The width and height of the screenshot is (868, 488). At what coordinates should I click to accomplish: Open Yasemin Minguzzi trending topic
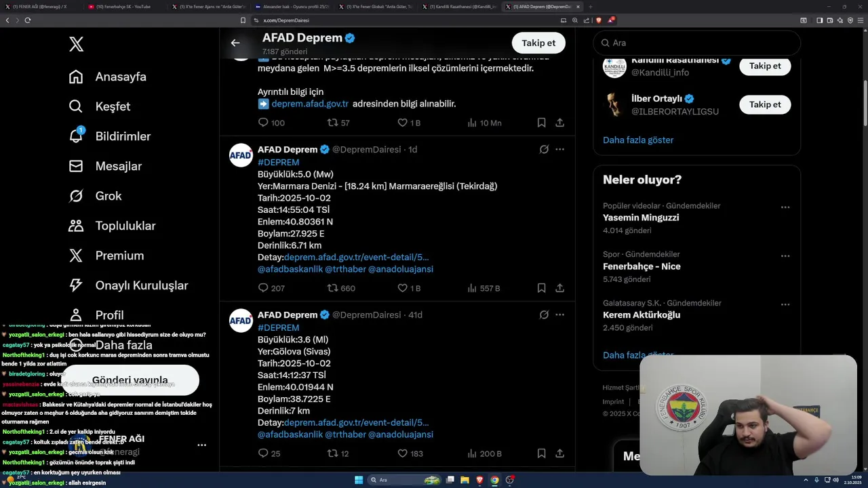point(641,218)
